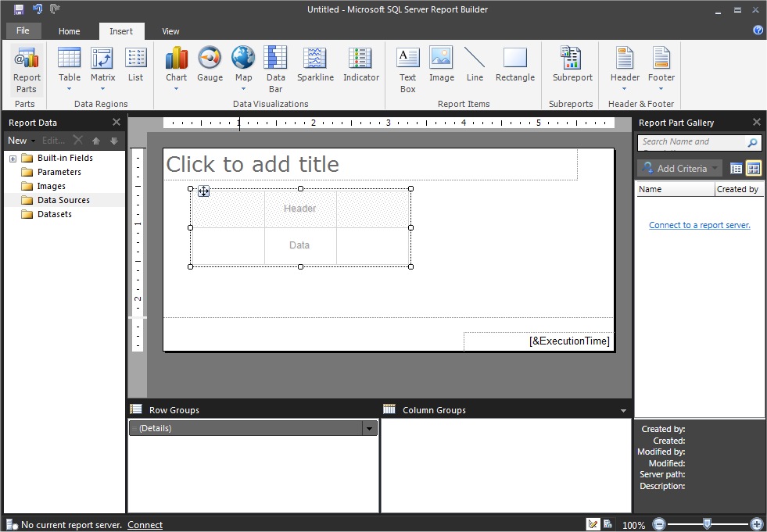Image resolution: width=767 pixels, height=532 pixels.
Task: Collapse the Column Groups pane
Action: [623, 409]
